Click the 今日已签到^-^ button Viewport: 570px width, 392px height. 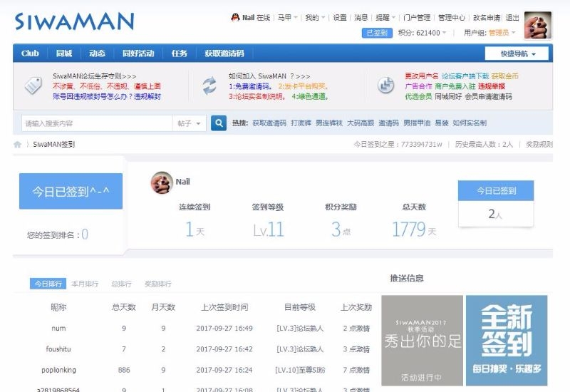click(71, 191)
